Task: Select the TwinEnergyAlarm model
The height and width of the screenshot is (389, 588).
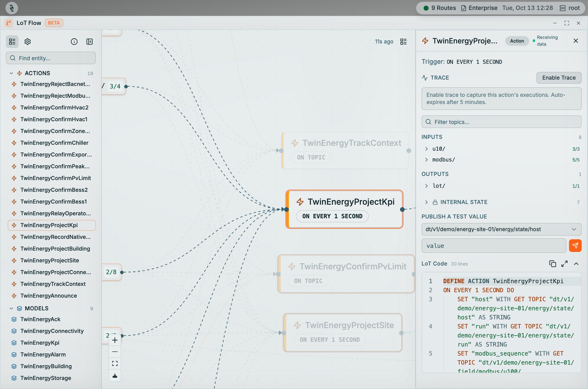Action: point(52,355)
